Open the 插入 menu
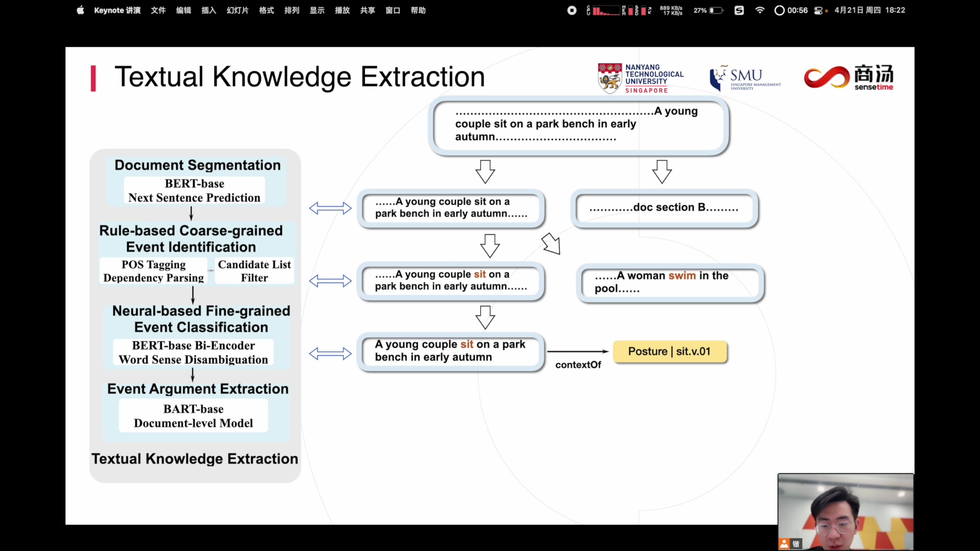This screenshot has height=551, width=980. coord(208,10)
